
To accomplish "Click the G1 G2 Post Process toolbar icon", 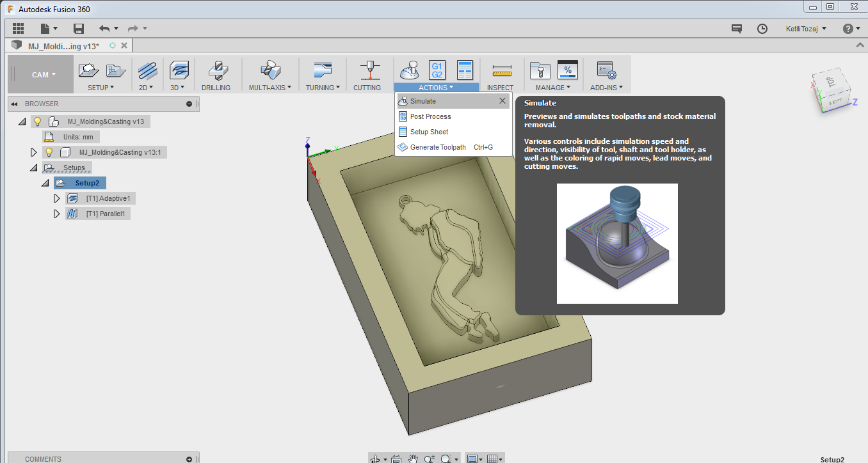I will pyautogui.click(x=437, y=70).
